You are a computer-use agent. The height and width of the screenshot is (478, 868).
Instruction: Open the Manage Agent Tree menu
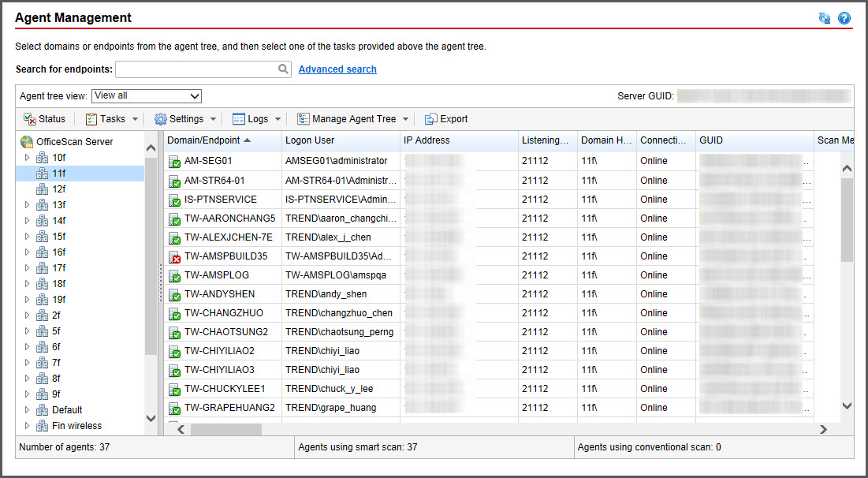click(x=353, y=119)
